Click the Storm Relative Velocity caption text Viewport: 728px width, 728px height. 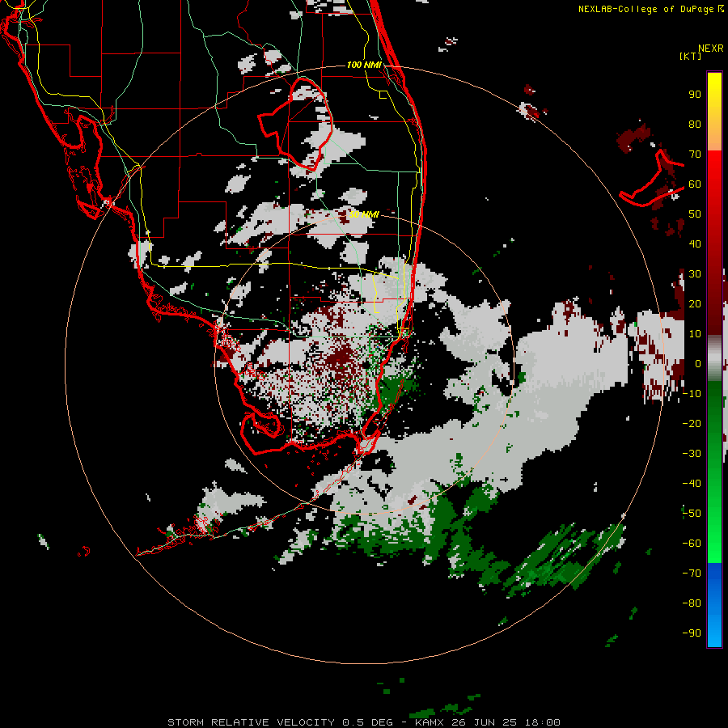363,722
